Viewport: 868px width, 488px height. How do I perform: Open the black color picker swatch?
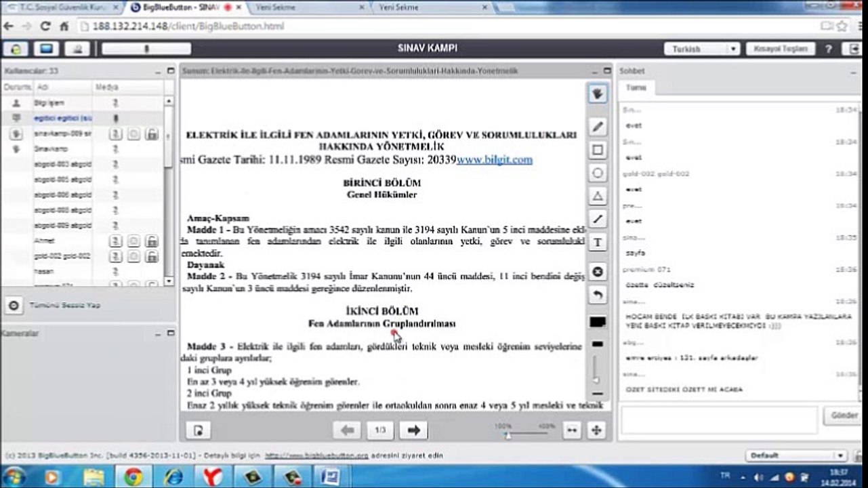tap(598, 323)
